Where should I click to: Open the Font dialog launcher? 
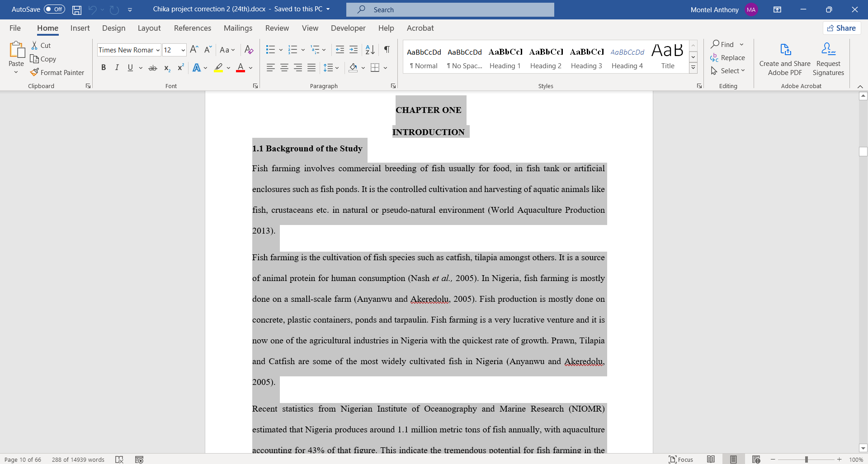pos(255,86)
